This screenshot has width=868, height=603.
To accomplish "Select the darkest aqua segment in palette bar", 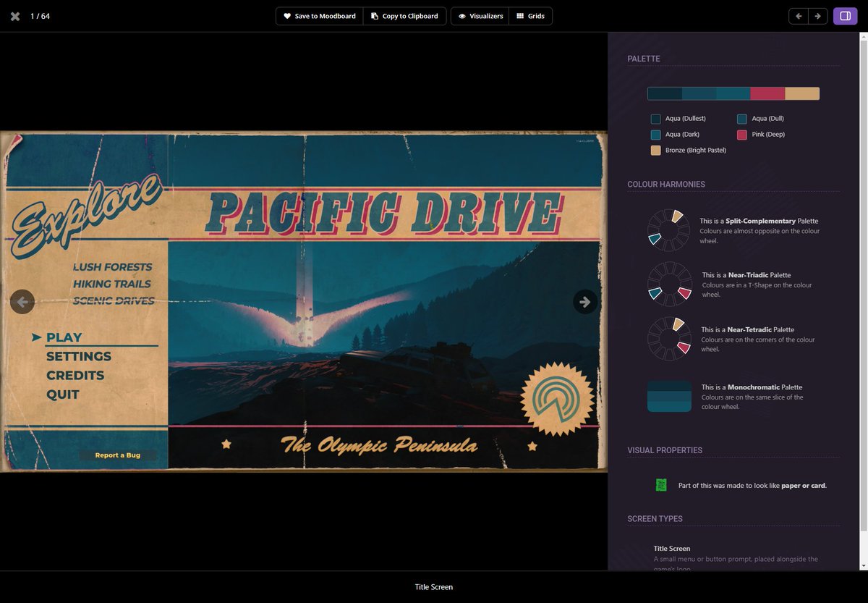I will (x=665, y=93).
